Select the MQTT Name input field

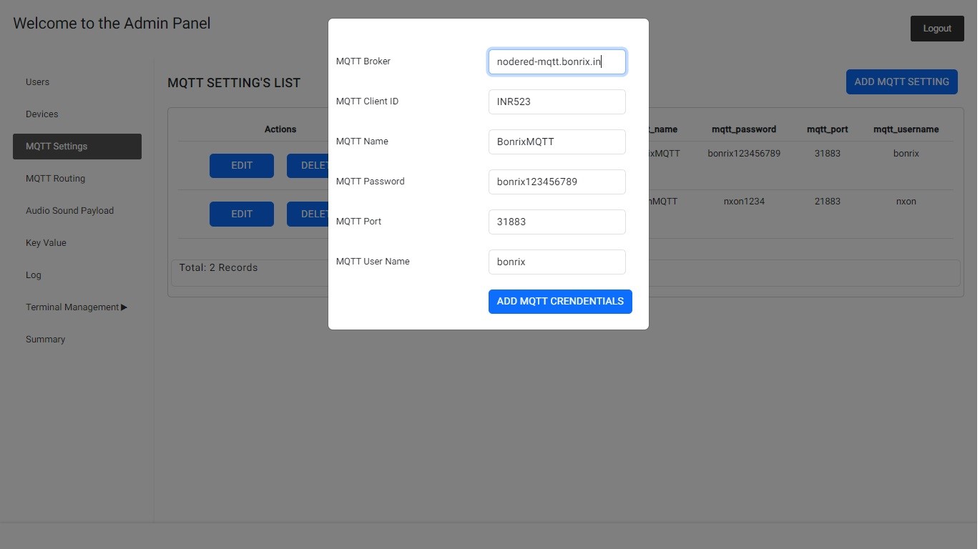(557, 142)
